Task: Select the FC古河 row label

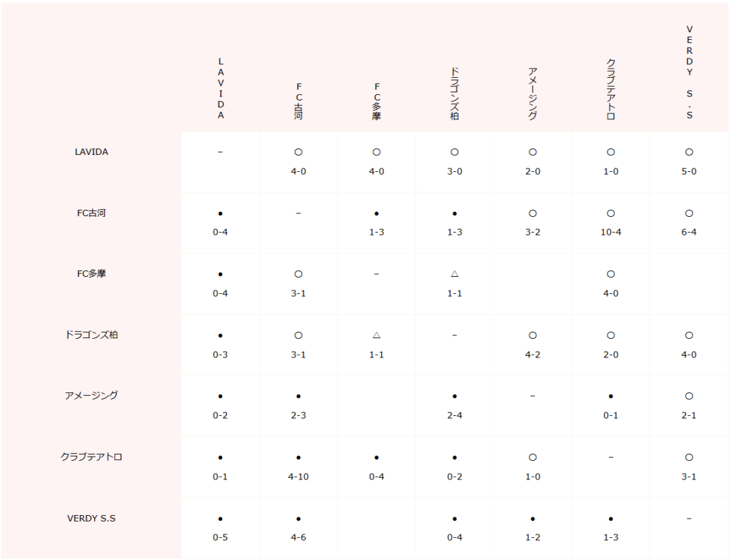Action: coord(91,213)
